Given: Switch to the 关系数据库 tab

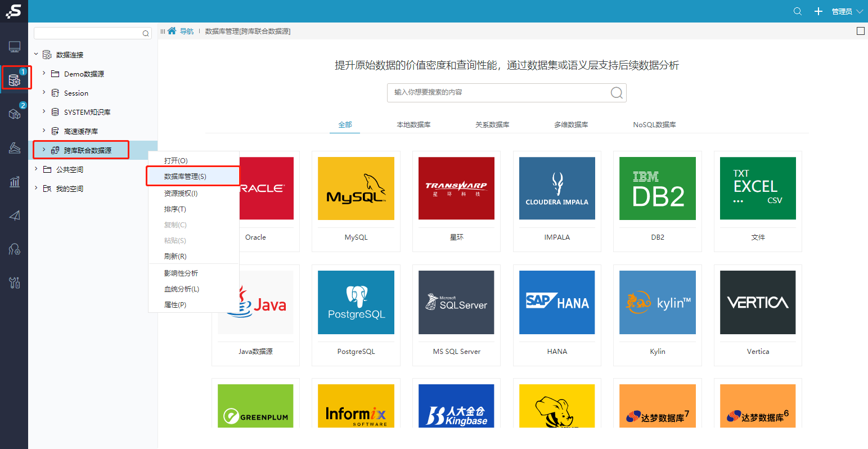Looking at the screenshot, I should coord(492,125).
